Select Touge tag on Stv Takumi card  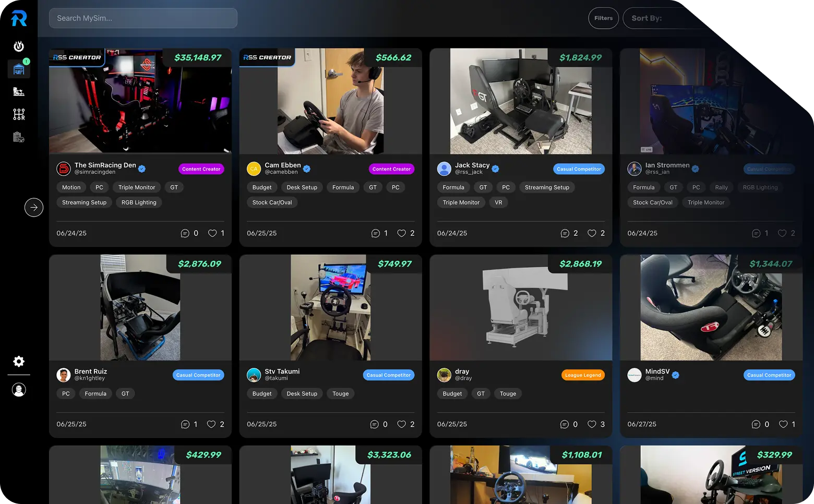341,394
